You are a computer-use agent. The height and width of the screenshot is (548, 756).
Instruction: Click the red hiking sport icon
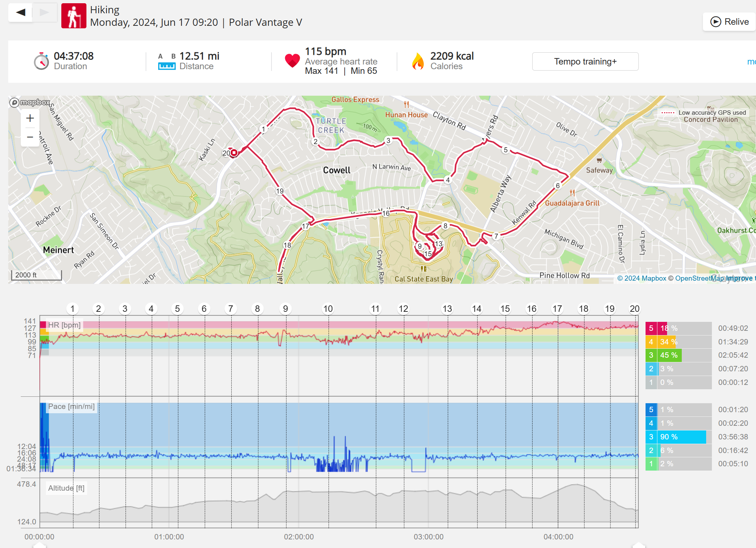point(74,16)
